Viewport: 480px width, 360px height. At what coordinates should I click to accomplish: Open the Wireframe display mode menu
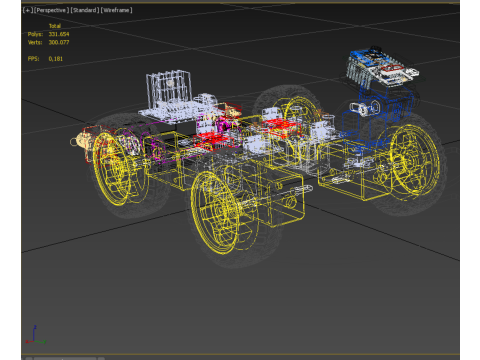(116, 10)
